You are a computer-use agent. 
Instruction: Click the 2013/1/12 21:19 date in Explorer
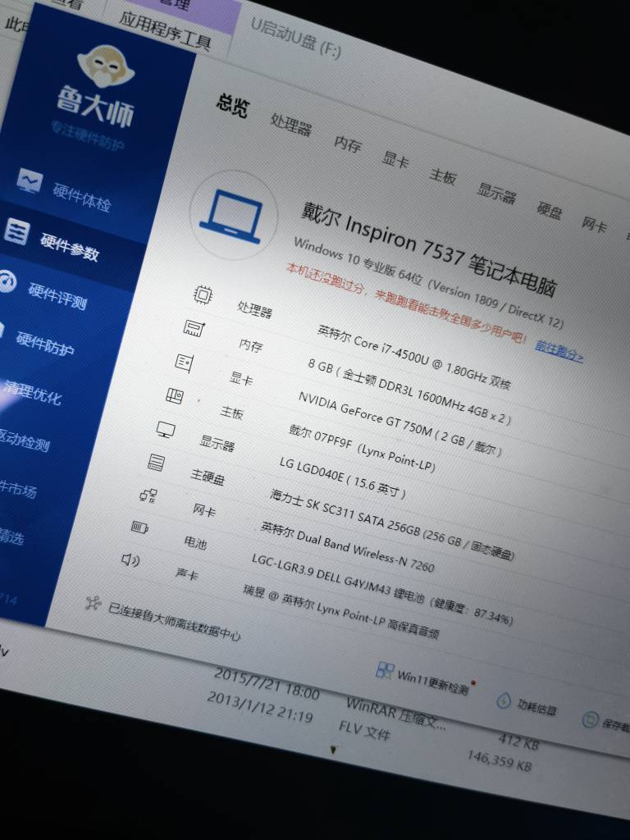(260, 706)
